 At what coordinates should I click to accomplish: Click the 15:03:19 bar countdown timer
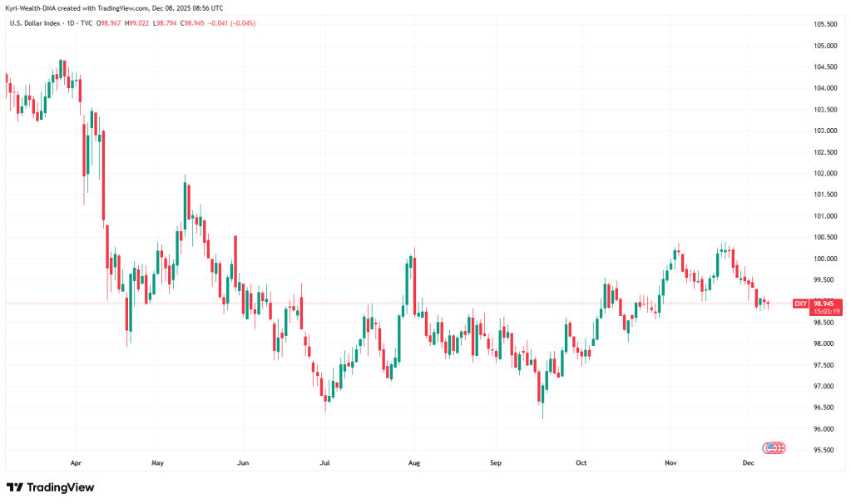(x=825, y=311)
